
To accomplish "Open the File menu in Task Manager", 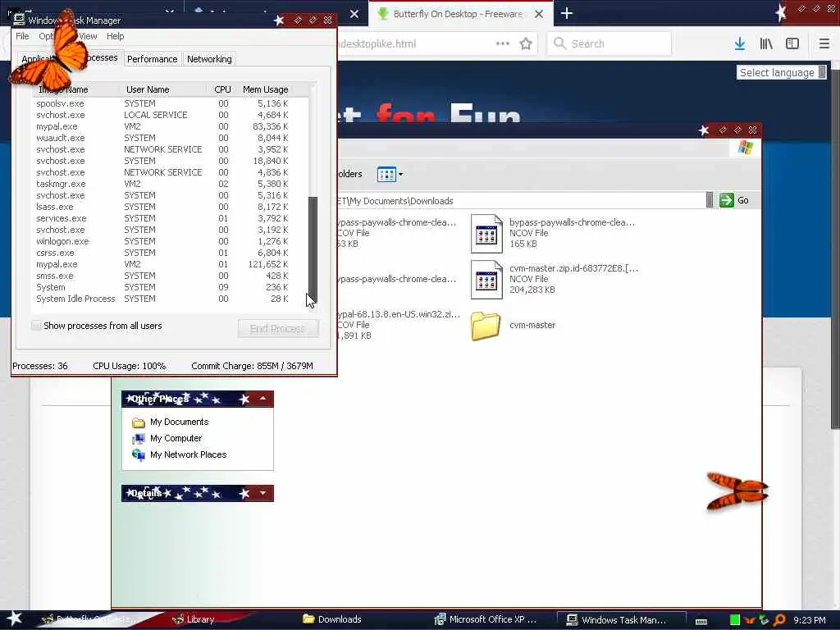I will [x=22, y=36].
